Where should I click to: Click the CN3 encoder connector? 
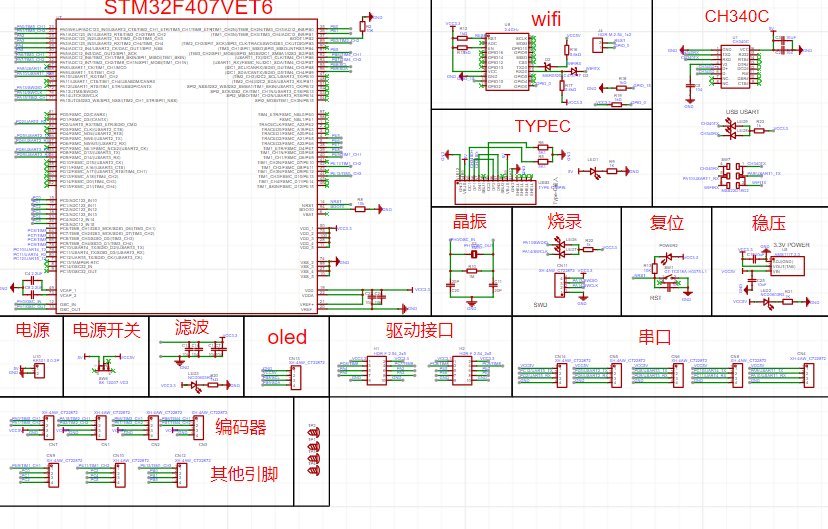(x=199, y=427)
